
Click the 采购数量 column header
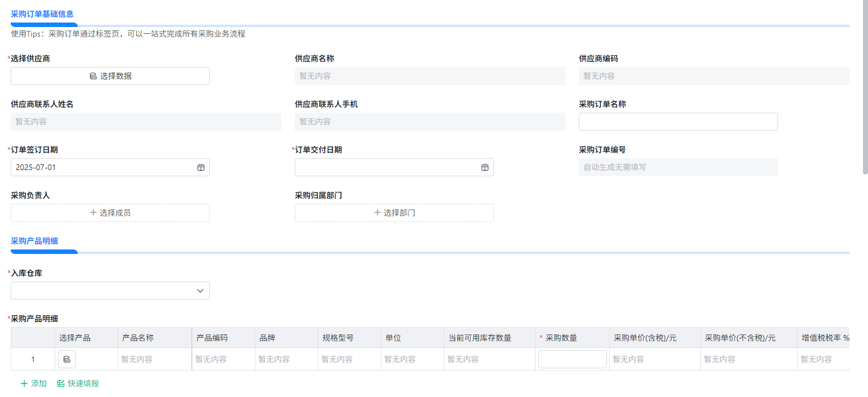573,338
